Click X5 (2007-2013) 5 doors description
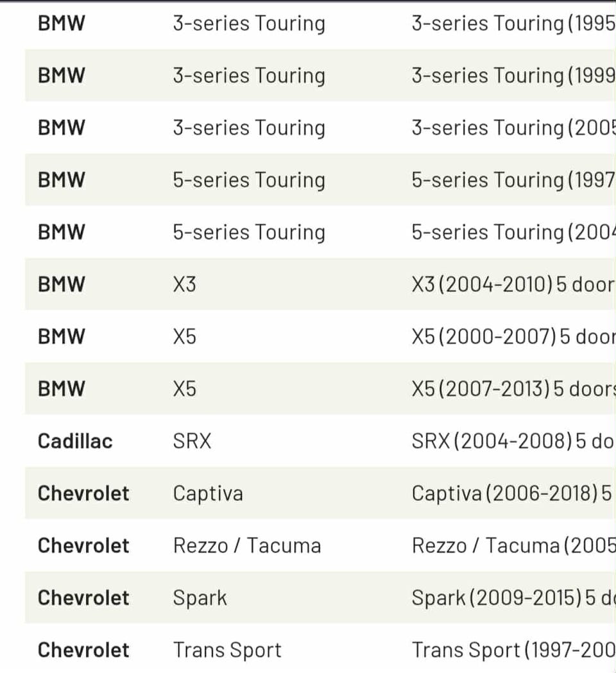The height and width of the screenshot is (673, 616). [x=514, y=389]
